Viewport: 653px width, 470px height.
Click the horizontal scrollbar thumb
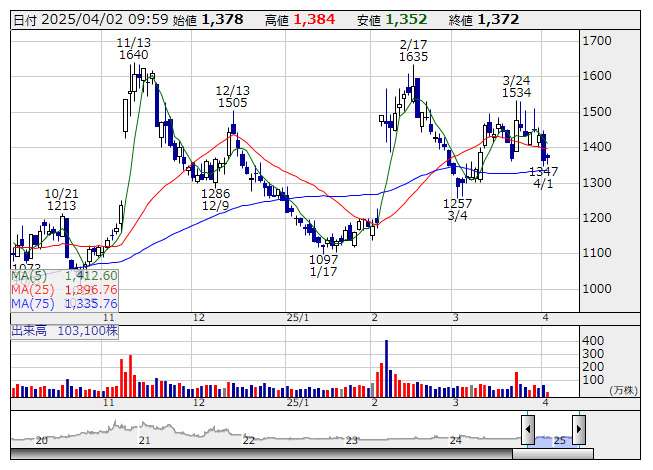[x=553, y=454]
